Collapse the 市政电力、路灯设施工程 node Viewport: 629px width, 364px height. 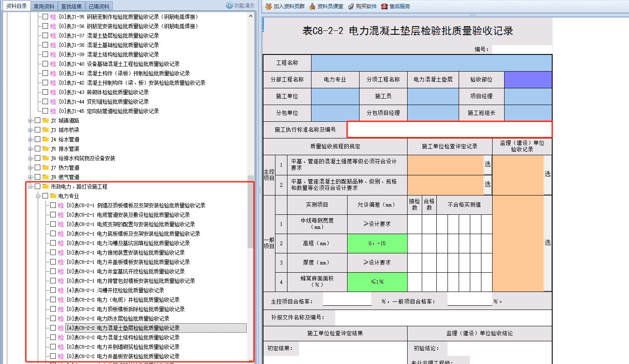(30, 187)
